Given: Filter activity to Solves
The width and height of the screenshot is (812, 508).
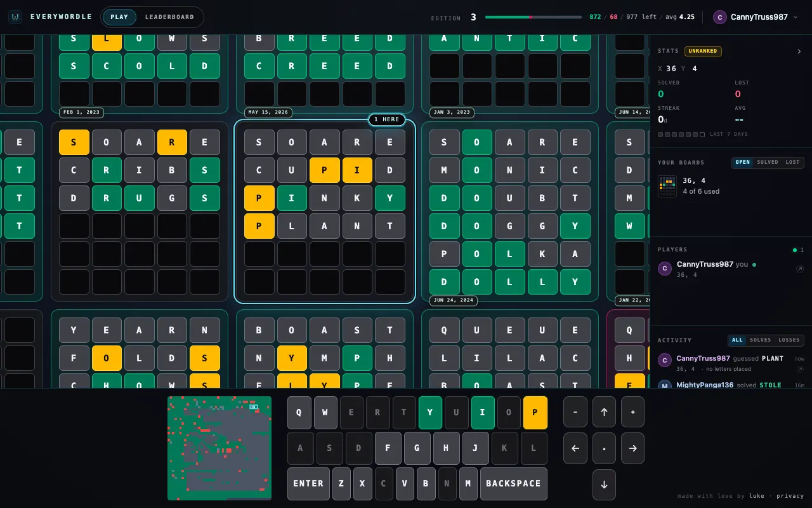Looking at the screenshot, I should [x=761, y=340].
